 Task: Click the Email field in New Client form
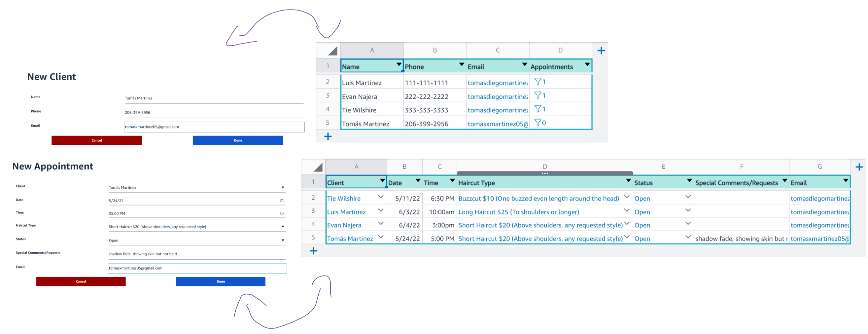214,127
